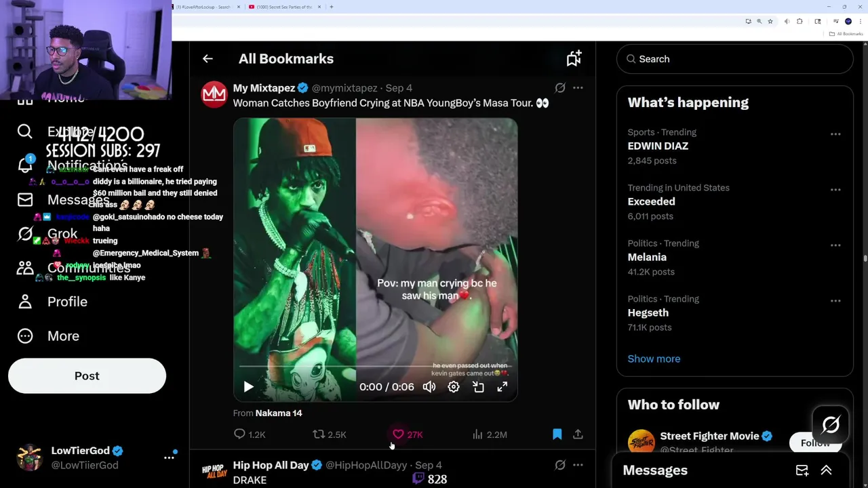Click the Grok icon on the My Mixtapez post
Screen dimensions: 868x488
pyautogui.click(x=560, y=87)
